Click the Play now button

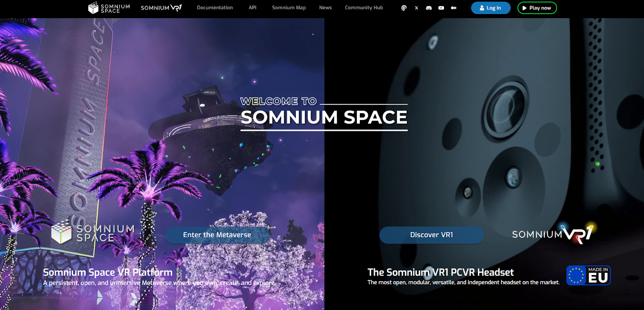point(537,8)
